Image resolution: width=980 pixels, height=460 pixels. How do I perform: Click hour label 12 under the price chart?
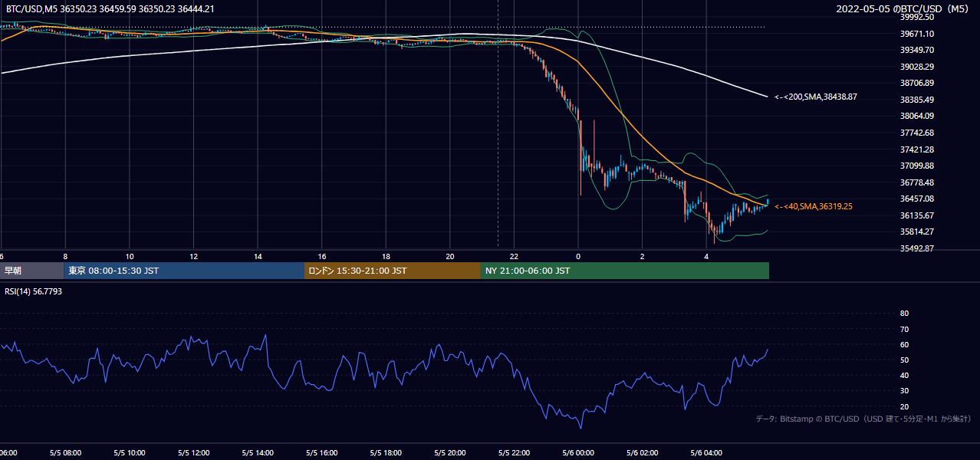(193, 256)
